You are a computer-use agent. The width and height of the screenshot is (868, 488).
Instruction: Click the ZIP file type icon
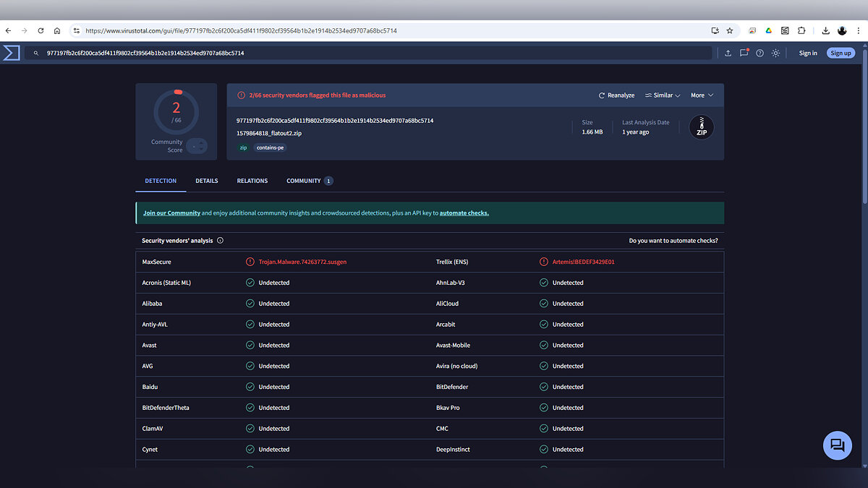click(701, 127)
